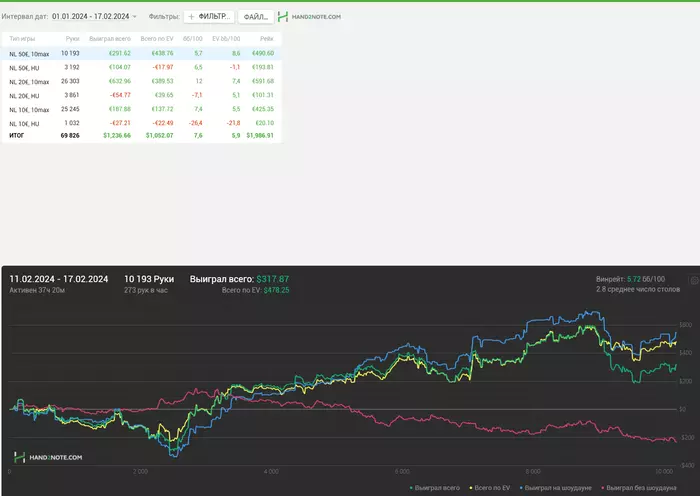Select the NL 10€, 10max row
The image size is (700, 496).
click(x=142, y=109)
